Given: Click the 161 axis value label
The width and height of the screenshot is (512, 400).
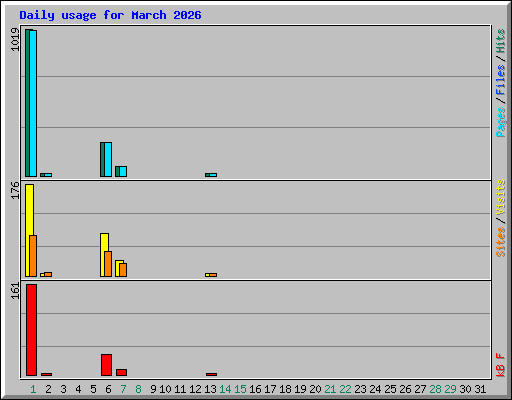Looking at the screenshot, I should (x=15, y=291).
